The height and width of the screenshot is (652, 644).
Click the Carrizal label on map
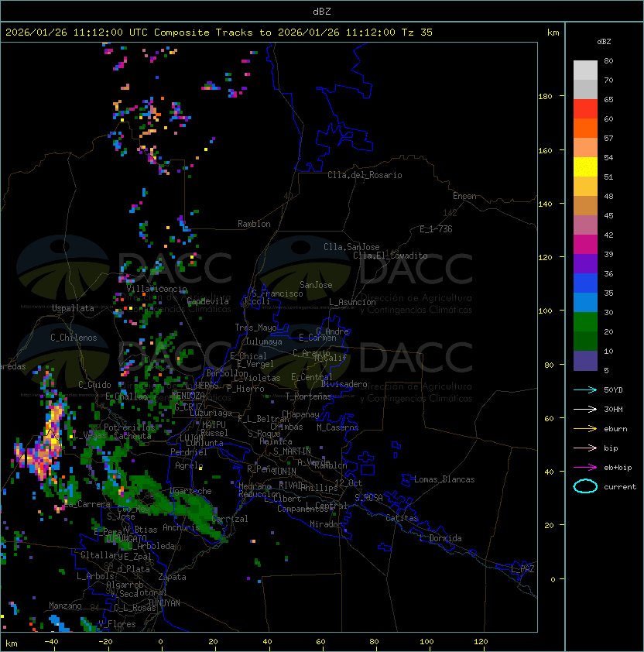pos(229,519)
